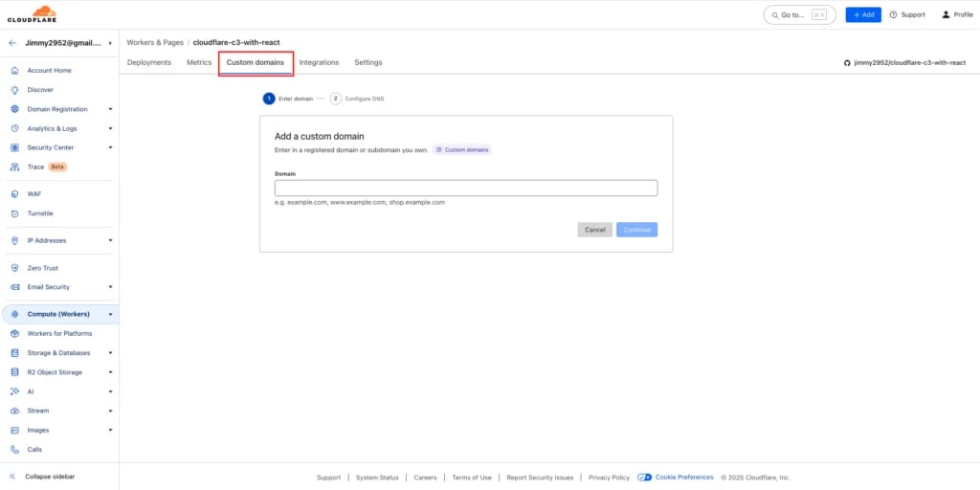
Task: Expand the Analytics & Logs arrow
Action: (x=111, y=129)
